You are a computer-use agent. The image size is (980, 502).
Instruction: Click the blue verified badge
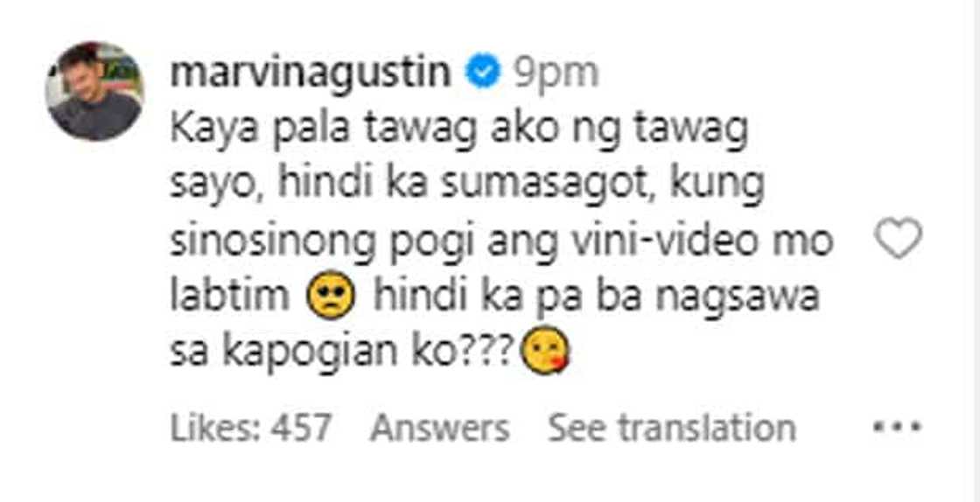click(x=482, y=75)
